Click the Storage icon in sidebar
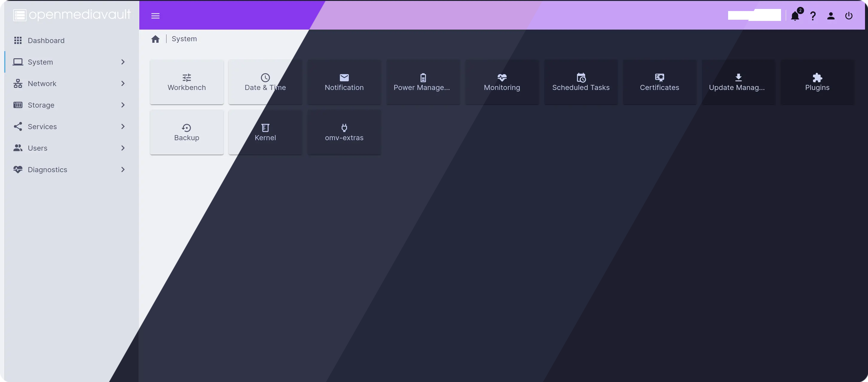The width and height of the screenshot is (868, 382). point(18,105)
